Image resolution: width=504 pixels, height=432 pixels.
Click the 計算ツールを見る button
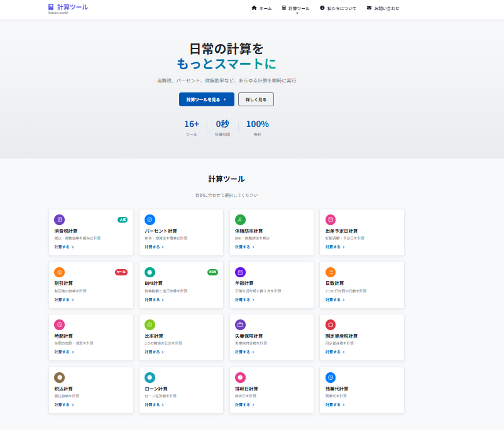pyautogui.click(x=207, y=99)
